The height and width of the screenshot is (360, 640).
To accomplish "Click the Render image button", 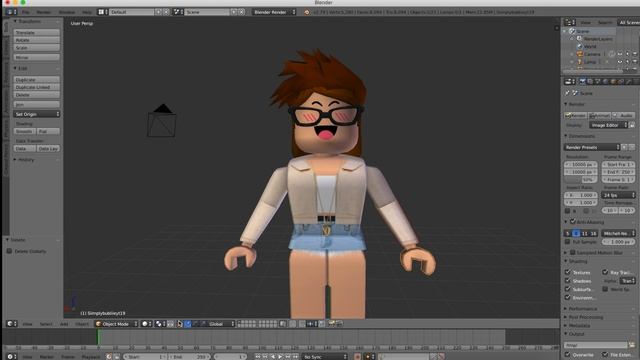I will pyautogui.click(x=576, y=116).
